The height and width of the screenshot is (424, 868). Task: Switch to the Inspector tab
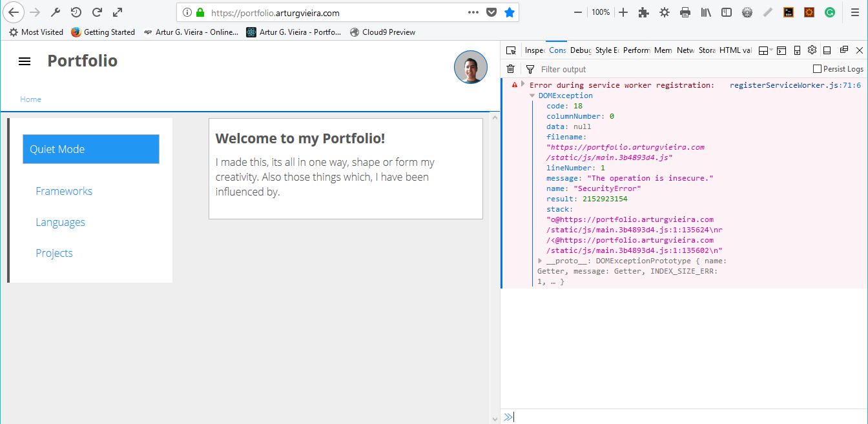[535, 50]
